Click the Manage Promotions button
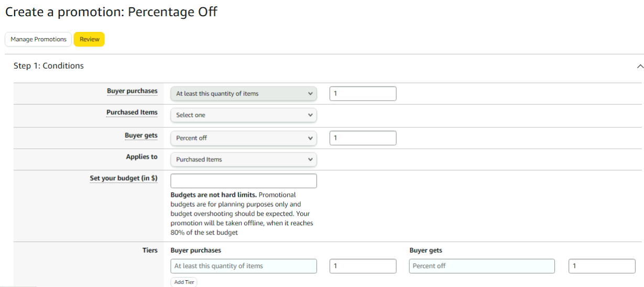644x287 pixels. click(38, 39)
